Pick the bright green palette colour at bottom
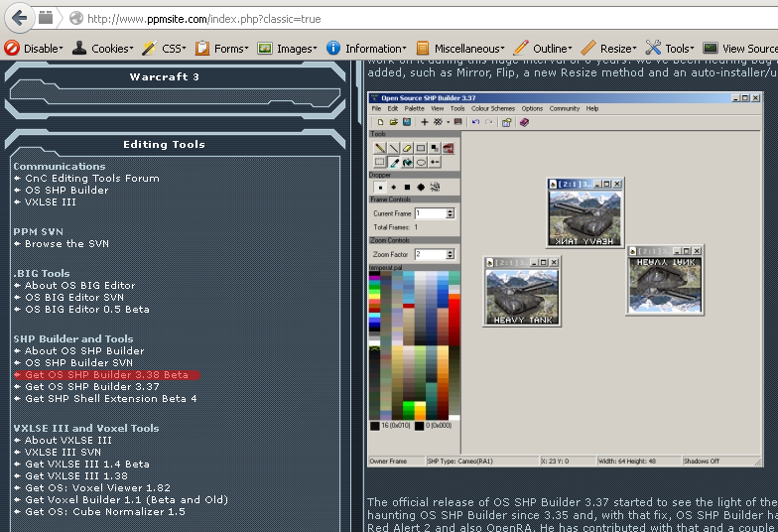This screenshot has width=778, height=532. (x=409, y=410)
